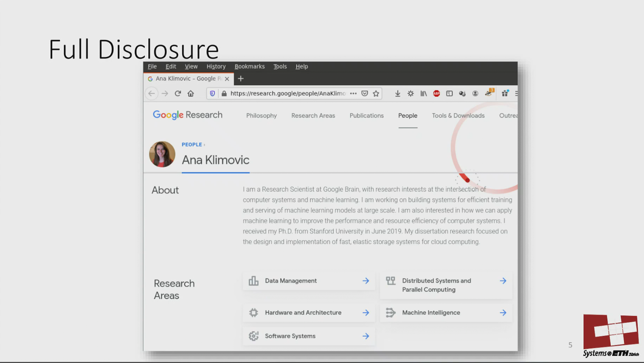Open the gift box What's New icon

pos(505,93)
